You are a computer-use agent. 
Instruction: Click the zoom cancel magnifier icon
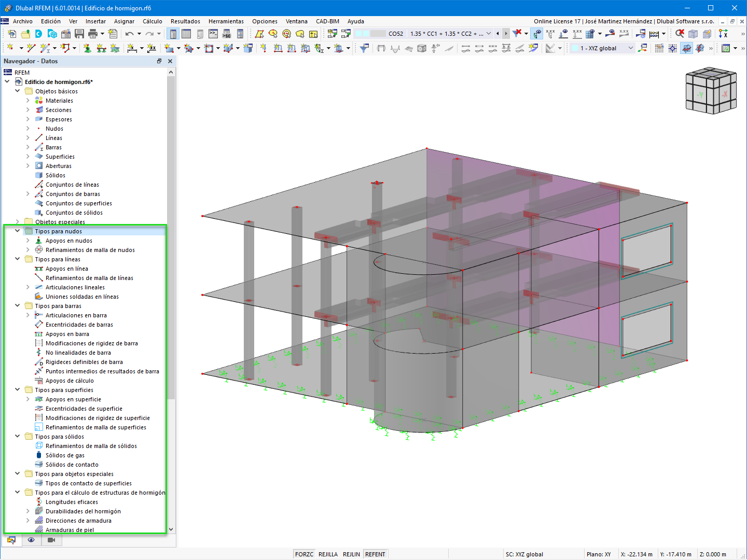680,34
